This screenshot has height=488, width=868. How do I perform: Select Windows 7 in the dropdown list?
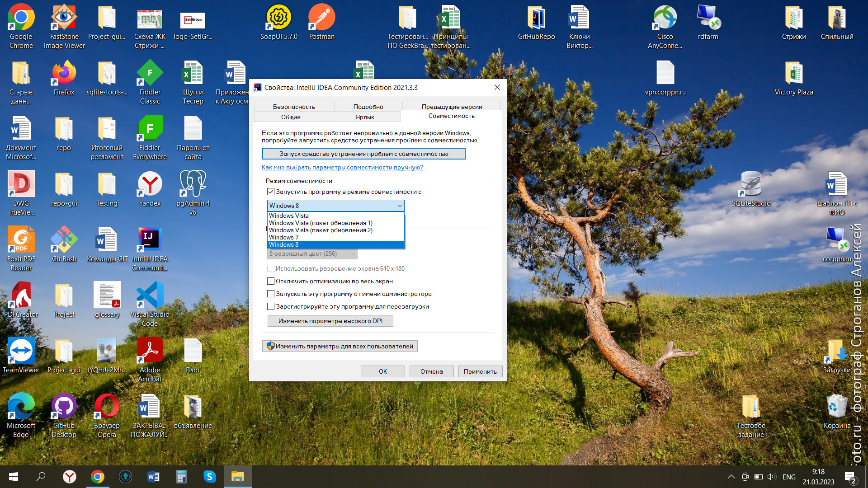[x=335, y=237]
